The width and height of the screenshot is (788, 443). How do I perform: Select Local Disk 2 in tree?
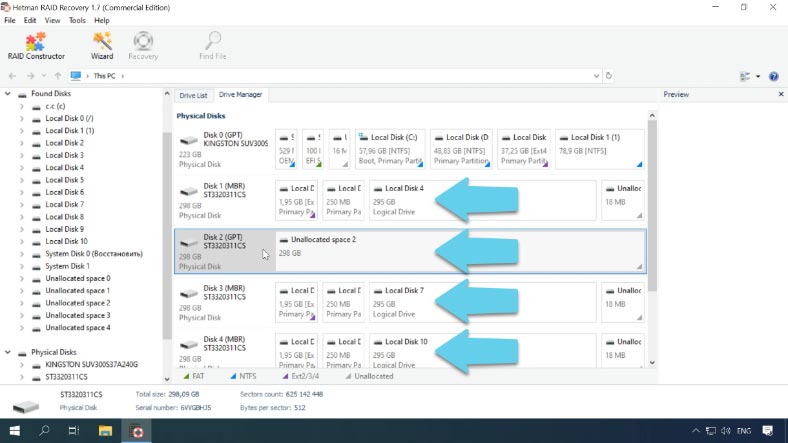pos(64,143)
